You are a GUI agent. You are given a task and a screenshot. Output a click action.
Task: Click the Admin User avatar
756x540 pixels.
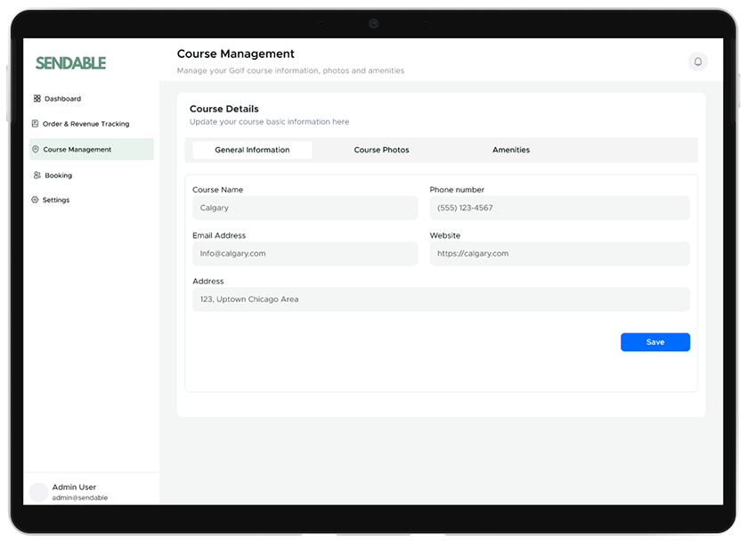click(38, 492)
